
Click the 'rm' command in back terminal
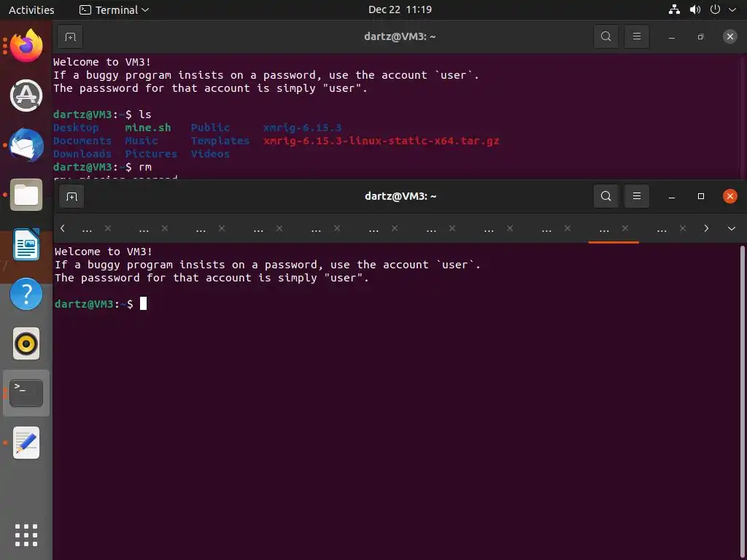(x=145, y=167)
